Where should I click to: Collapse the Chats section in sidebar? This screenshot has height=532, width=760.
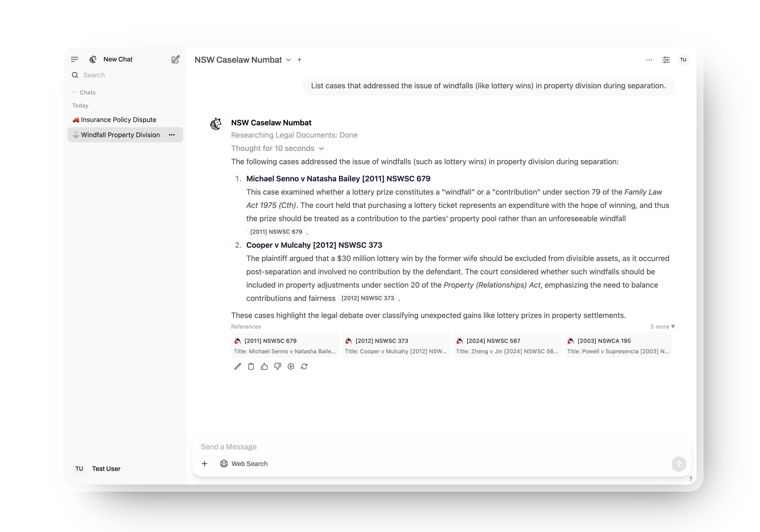[x=84, y=92]
